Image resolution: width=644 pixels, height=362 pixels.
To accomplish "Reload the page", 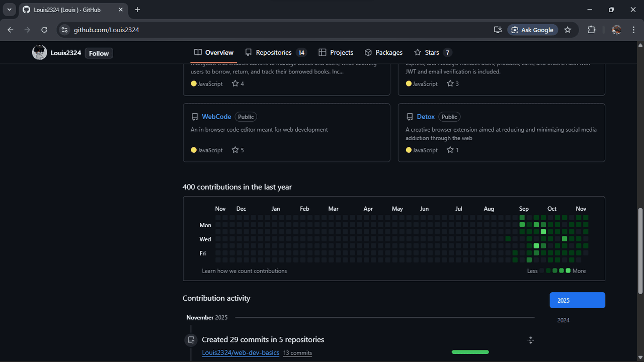I will (x=44, y=30).
